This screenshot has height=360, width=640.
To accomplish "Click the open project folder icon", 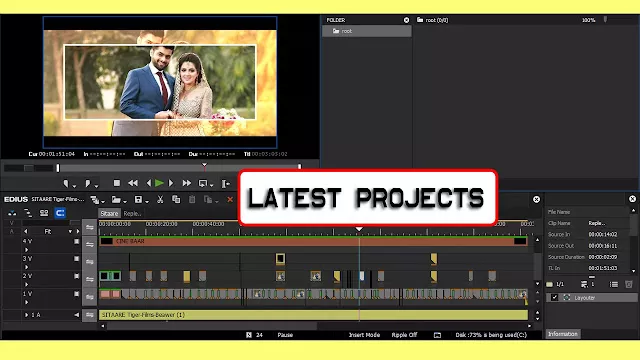I will click(x=116, y=200).
